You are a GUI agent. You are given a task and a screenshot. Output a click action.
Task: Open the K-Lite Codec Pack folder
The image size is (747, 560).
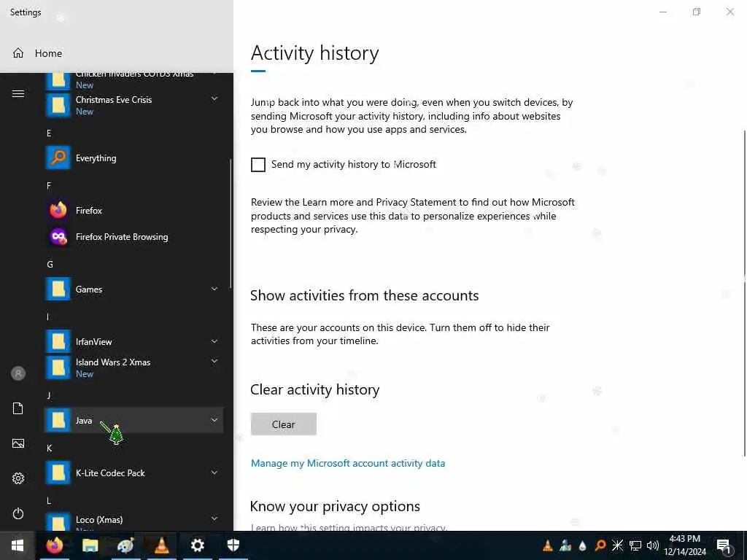(133, 472)
